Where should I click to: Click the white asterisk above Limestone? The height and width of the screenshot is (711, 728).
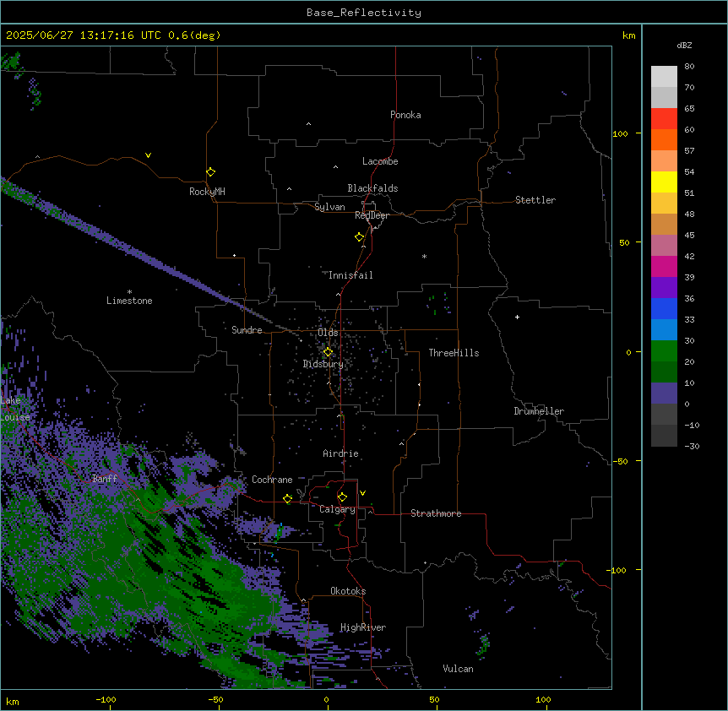(129, 292)
